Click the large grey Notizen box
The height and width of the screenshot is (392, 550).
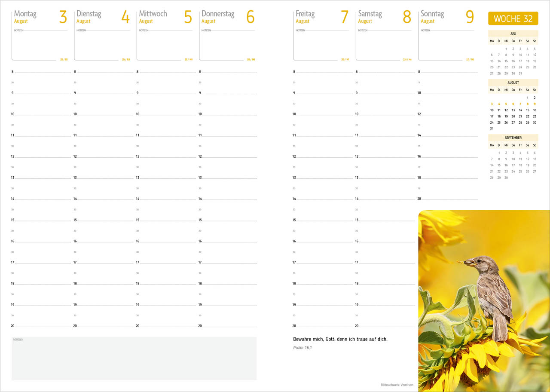[134, 358]
